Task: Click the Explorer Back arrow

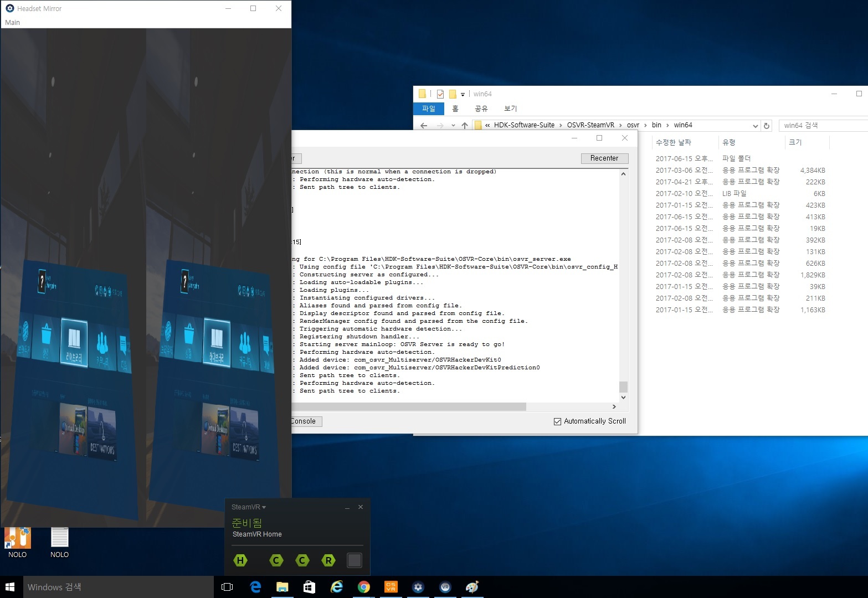Action: pyautogui.click(x=424, y=126)
